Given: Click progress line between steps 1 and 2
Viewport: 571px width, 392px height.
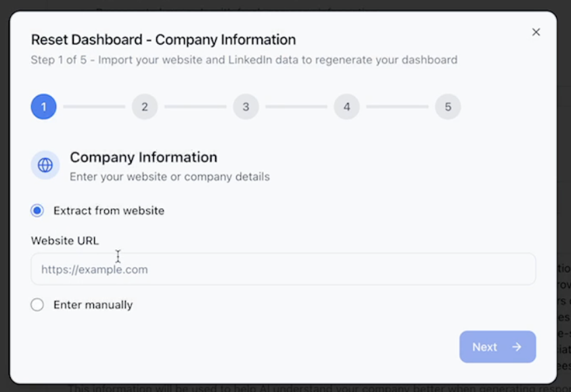Looking at the screenshot, I should tap(94, 107).
